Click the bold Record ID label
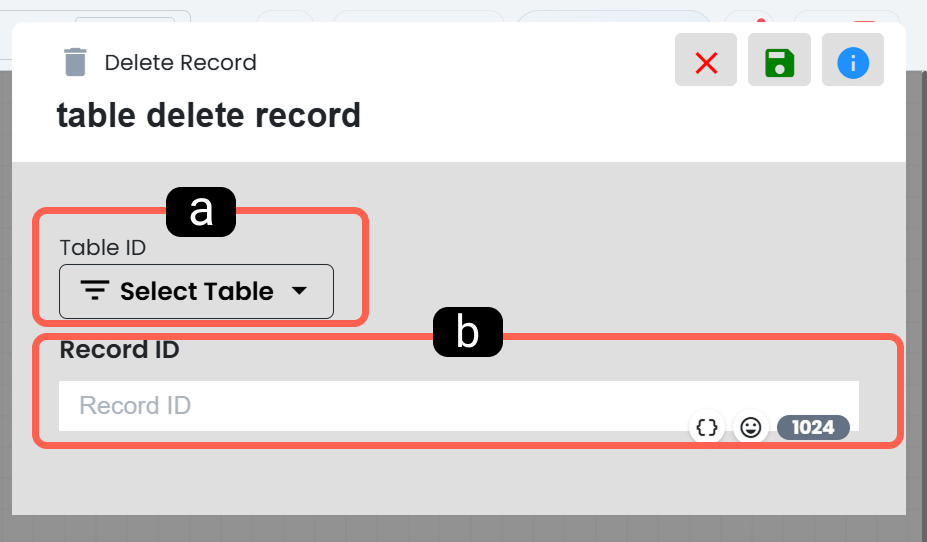The image size is (927, 542). (119, 349)
